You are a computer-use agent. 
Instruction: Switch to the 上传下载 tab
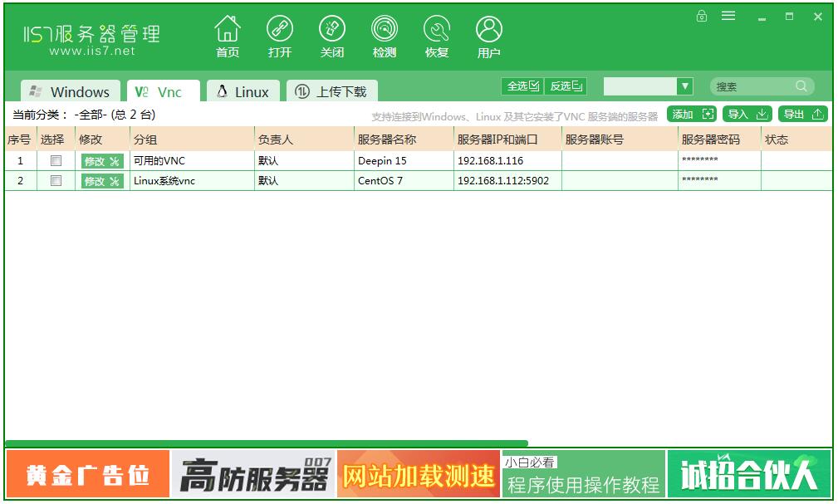click(x=331, y=91)
